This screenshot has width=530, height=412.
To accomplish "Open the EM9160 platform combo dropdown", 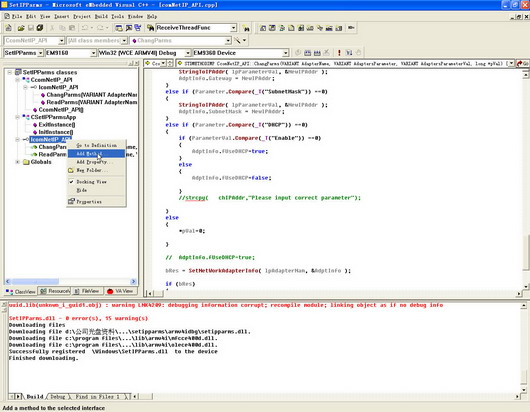I will pyautogui.click(x=94, y=53).
